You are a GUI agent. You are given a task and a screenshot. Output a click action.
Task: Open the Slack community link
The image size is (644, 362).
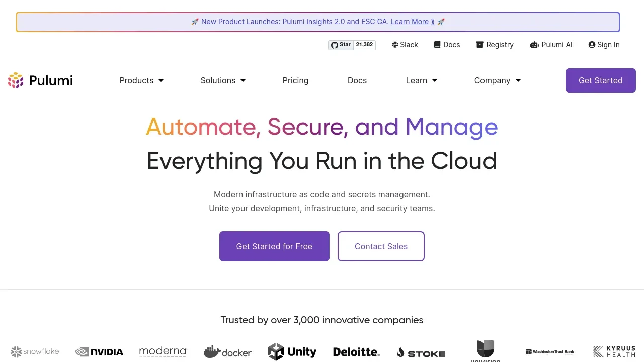tap(405, 45)
